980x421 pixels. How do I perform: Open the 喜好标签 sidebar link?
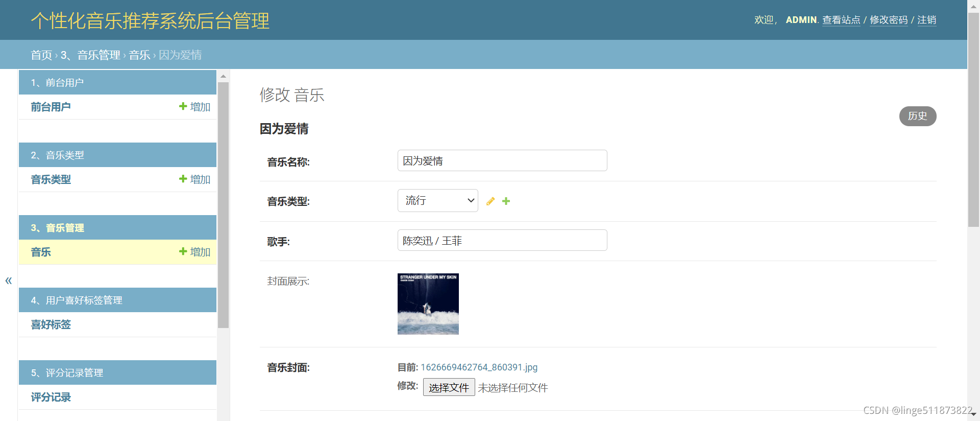pyautogui.click(x=51, y=324)
